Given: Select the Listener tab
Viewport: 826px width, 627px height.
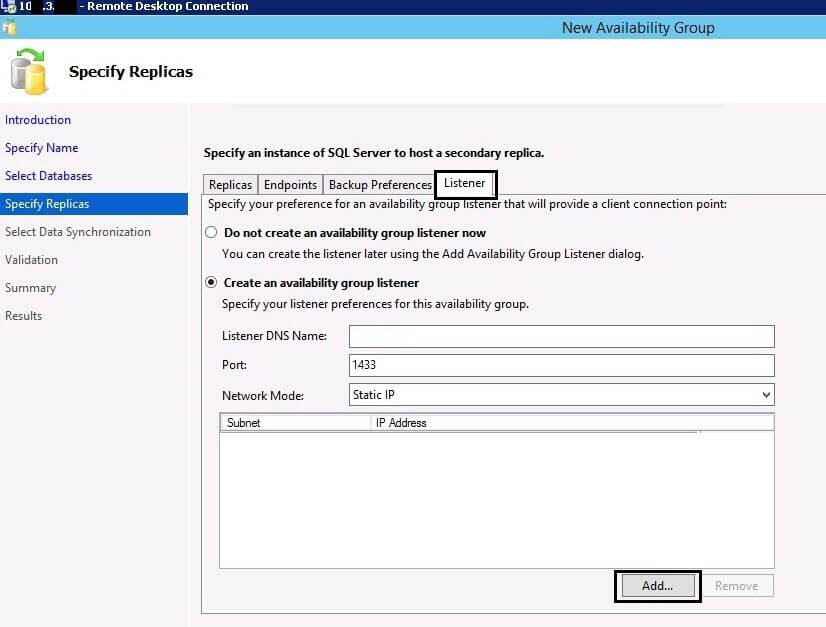Looking at the screenshot, I should 465,183.
